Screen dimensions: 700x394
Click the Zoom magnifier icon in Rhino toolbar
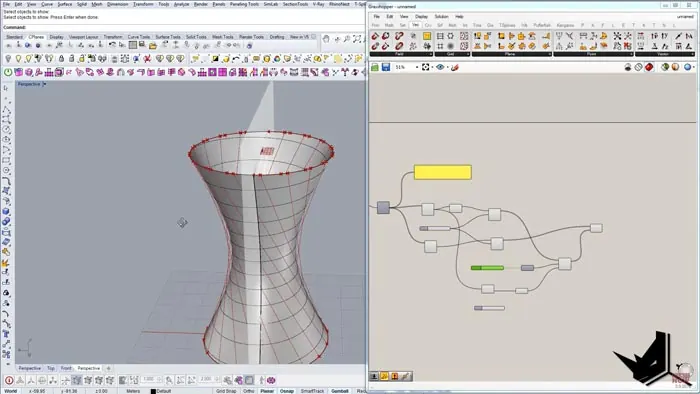(346, 39)
